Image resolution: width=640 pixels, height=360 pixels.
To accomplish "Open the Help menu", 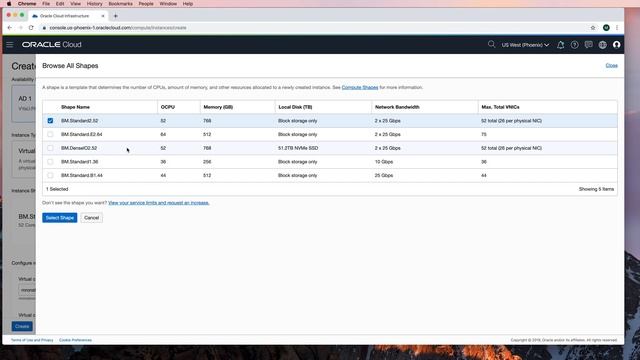I will click(x=188, y=4).
